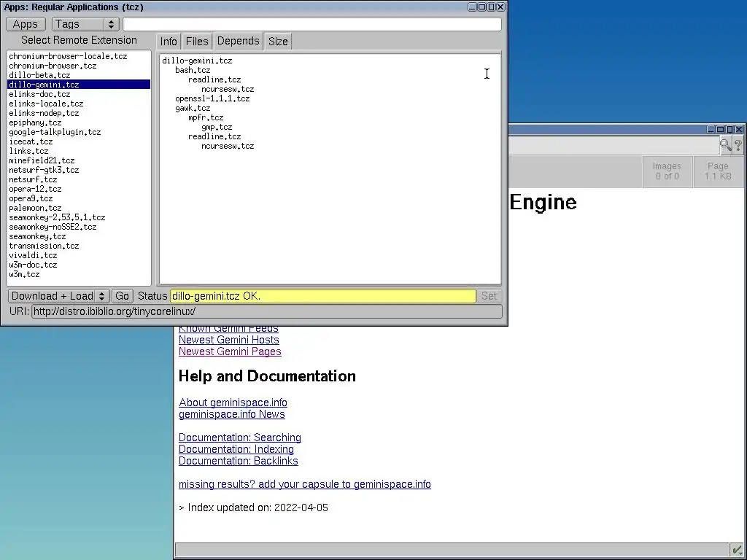Screen dimensions: 747x560
Task: Open the Newest Gemini Hosts link
Action: [x=228, y=340]
